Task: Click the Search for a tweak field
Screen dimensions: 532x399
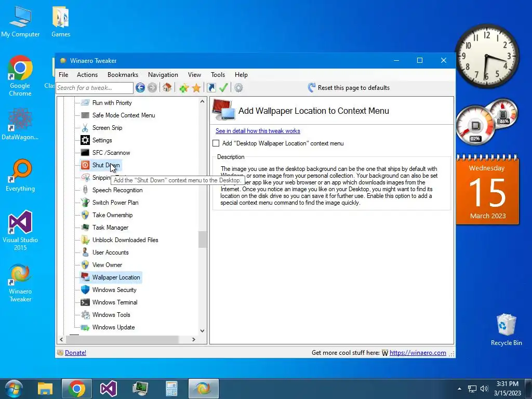Action: [95, 88]
